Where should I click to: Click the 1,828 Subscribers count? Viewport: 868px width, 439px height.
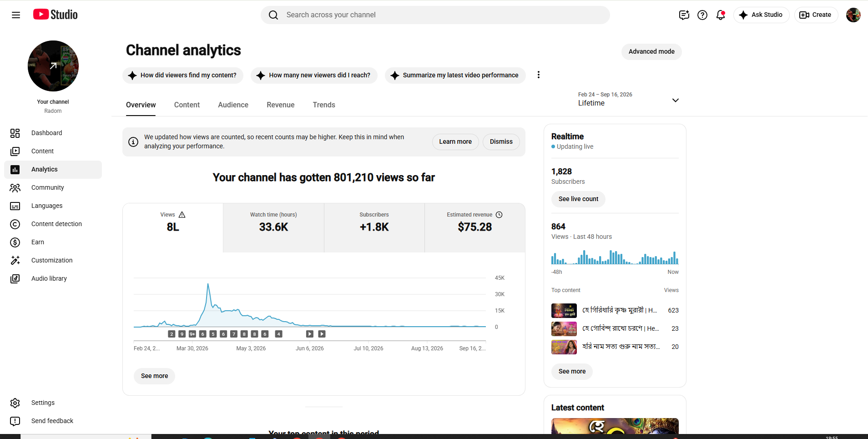[x=561, y=172]
